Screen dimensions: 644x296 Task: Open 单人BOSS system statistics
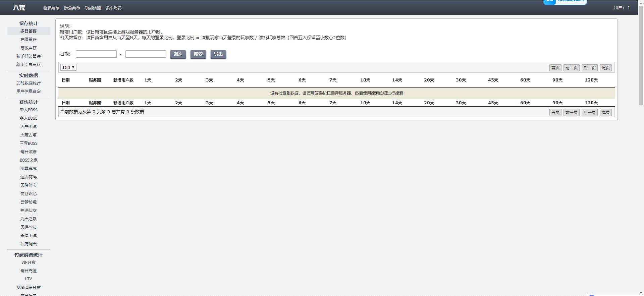(29, 110)
